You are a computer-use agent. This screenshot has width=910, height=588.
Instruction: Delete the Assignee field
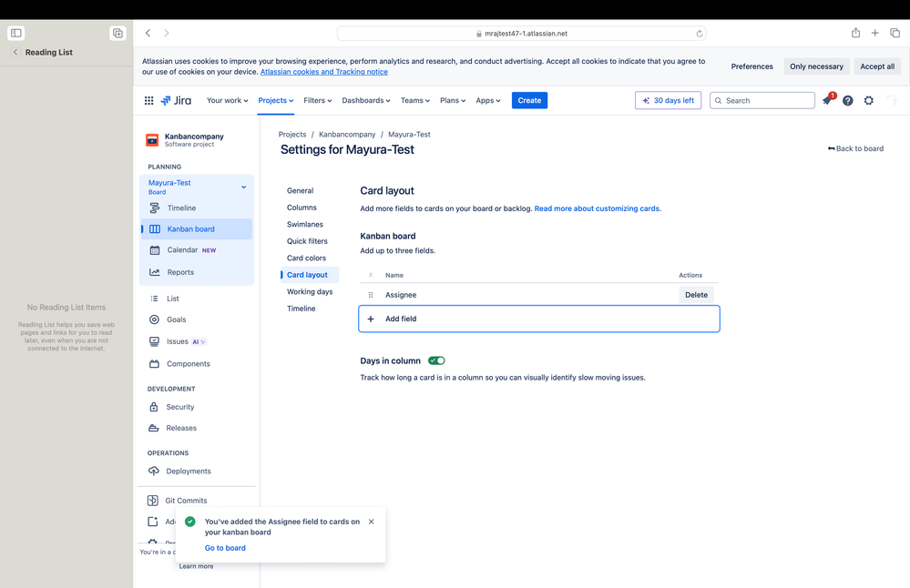coord(697,295)
